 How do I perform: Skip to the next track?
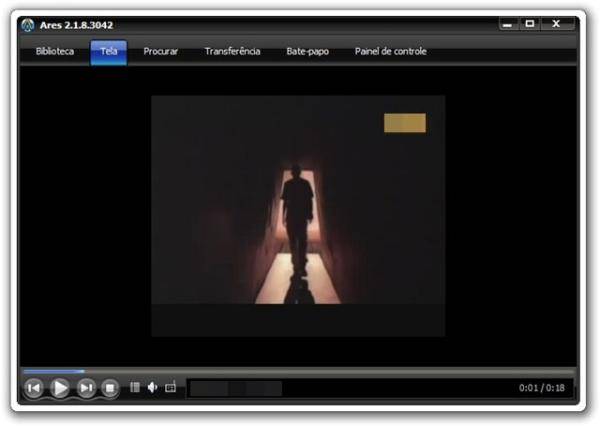coord(86,388)
